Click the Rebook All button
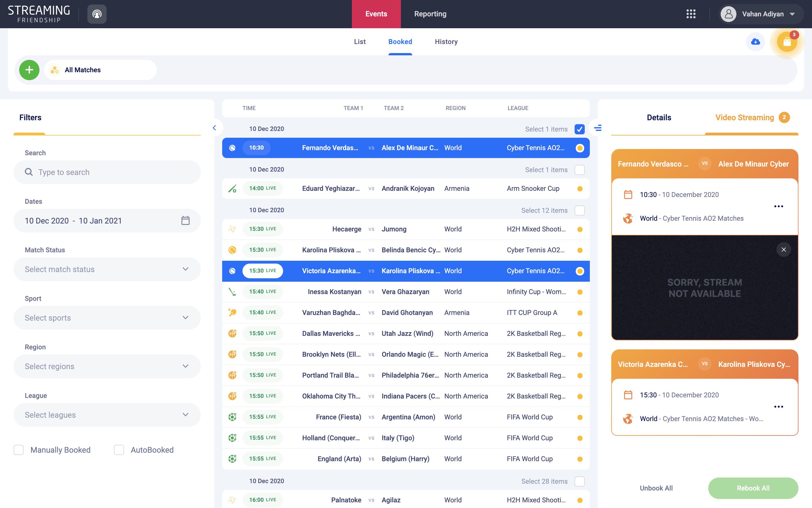The width and height of the screenshot is (812, 508). (753, 488)
